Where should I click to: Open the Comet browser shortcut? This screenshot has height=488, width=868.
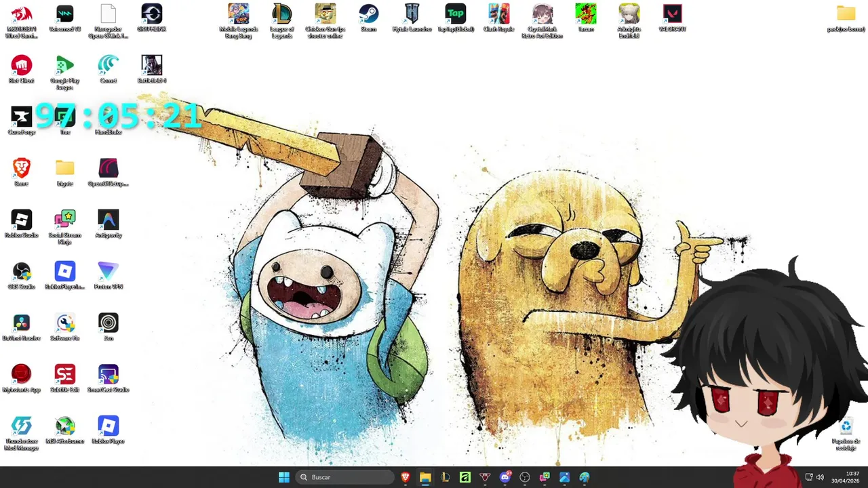[x=108, y=70]
